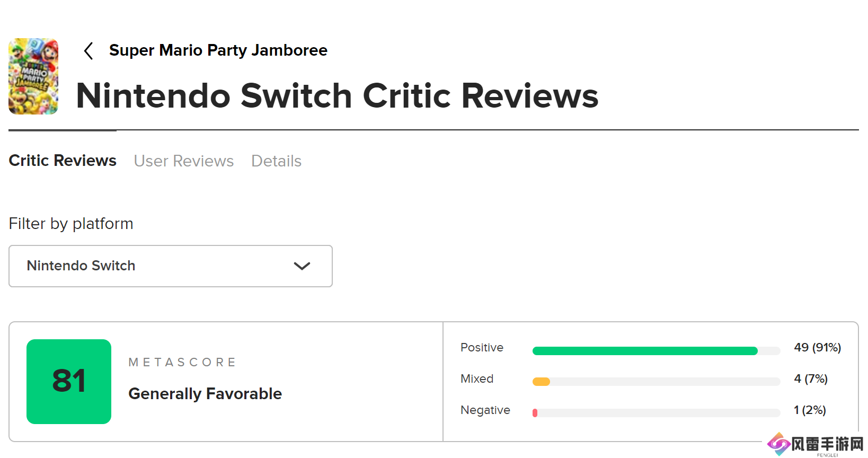Expand the platform filter using its chevron arrow
Screen dimensions: 868x458
click(302, 266)
